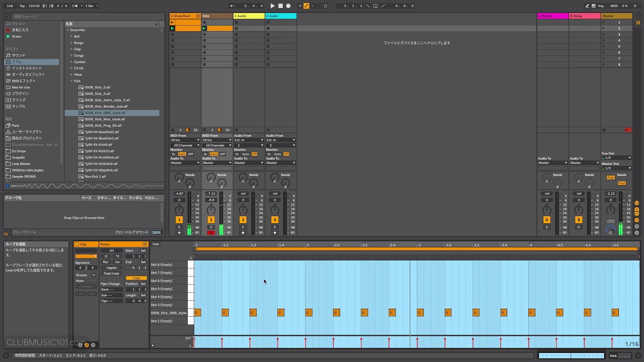Click the Link button

tap(10, 6)
